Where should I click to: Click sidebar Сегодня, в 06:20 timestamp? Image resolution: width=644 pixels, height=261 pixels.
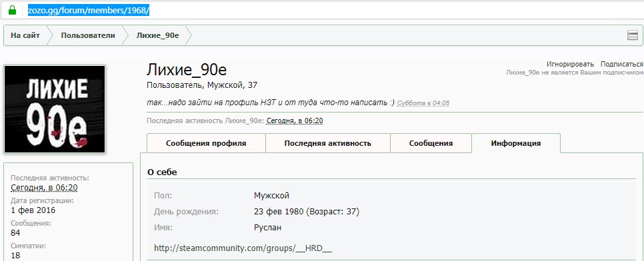click(45, 188)
